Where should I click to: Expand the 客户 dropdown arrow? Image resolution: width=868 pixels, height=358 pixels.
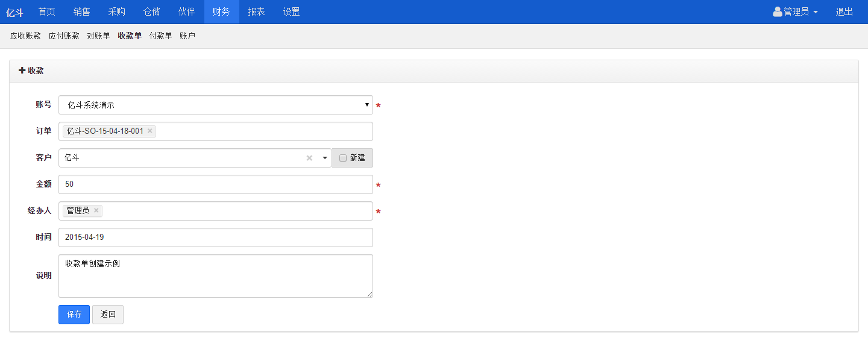(x=325, y=158)
